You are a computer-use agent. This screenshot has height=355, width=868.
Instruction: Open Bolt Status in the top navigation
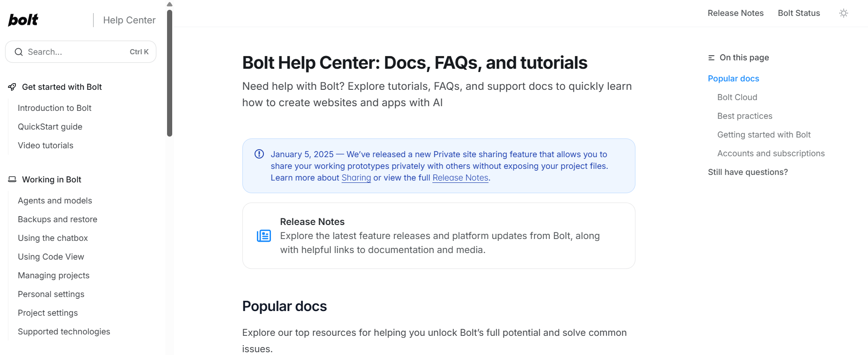[x=799, y=13]
